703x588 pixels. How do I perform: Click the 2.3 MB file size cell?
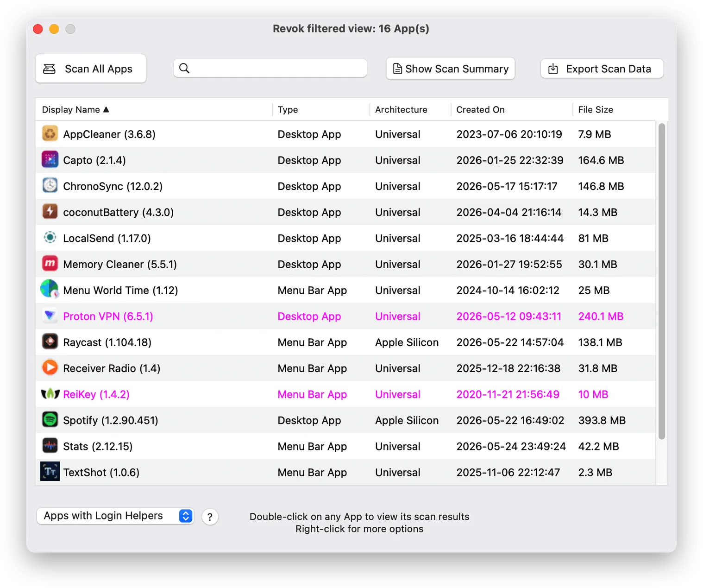595,472
